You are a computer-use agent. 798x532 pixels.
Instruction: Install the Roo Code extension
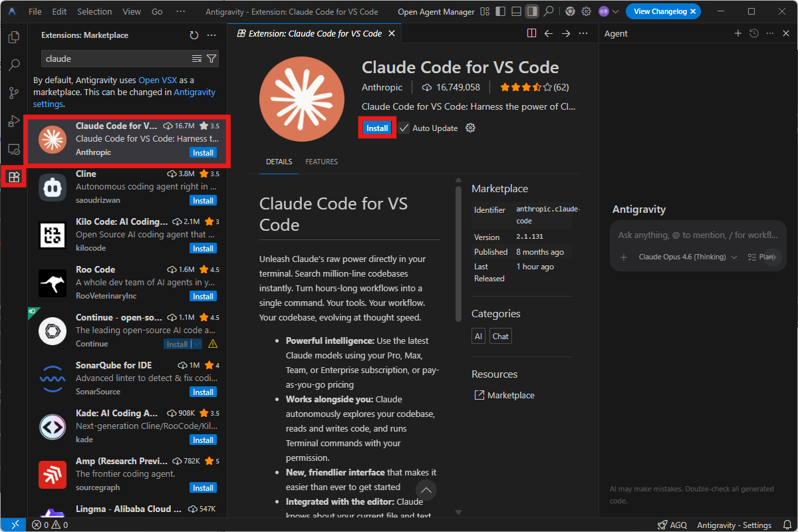click(x=203, y=296)
